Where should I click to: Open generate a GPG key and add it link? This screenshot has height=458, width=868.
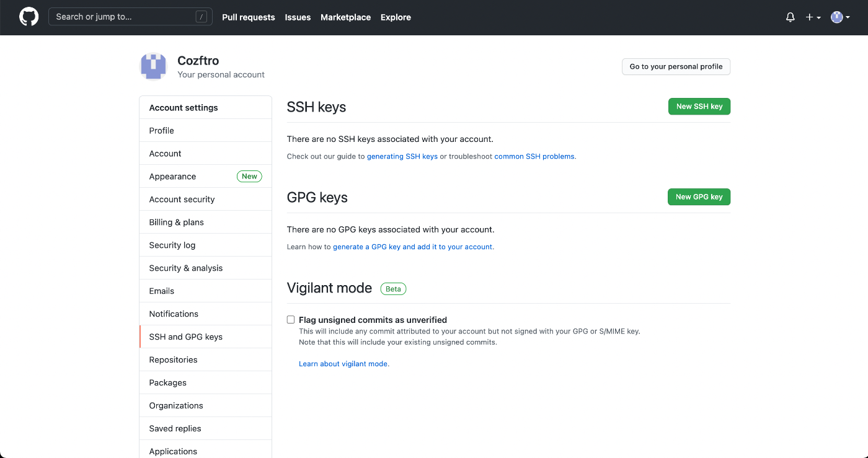(x=413, y=247)
